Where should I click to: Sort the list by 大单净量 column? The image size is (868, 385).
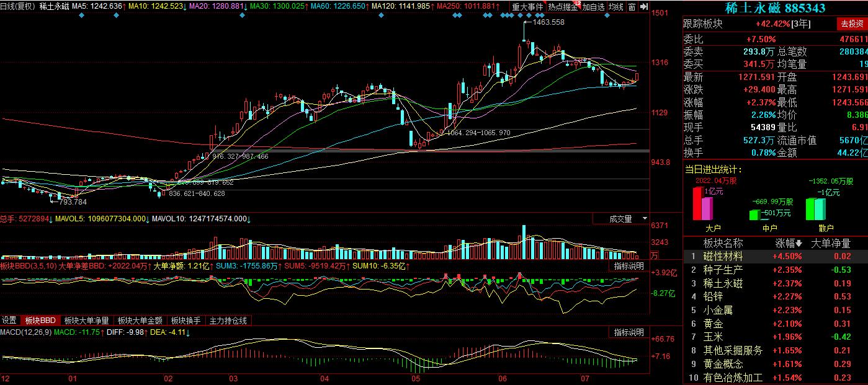click(831, 244)
